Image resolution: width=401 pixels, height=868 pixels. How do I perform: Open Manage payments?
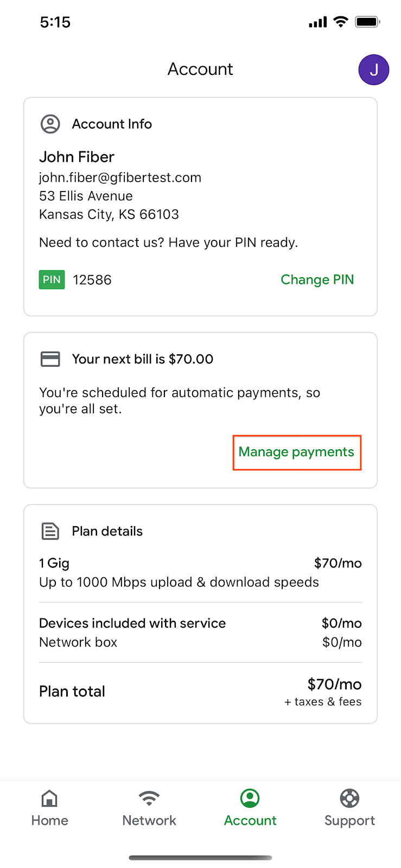pos(297,452)
